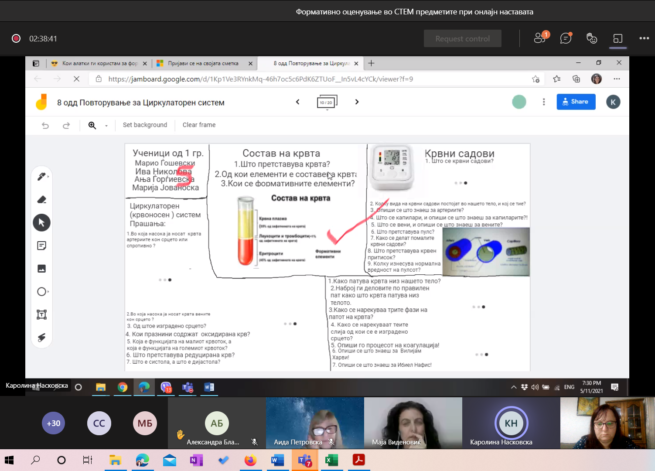Stop loading the page
Image resolution: width=655 pixels, height=471 pixels.
click(76, 79)
